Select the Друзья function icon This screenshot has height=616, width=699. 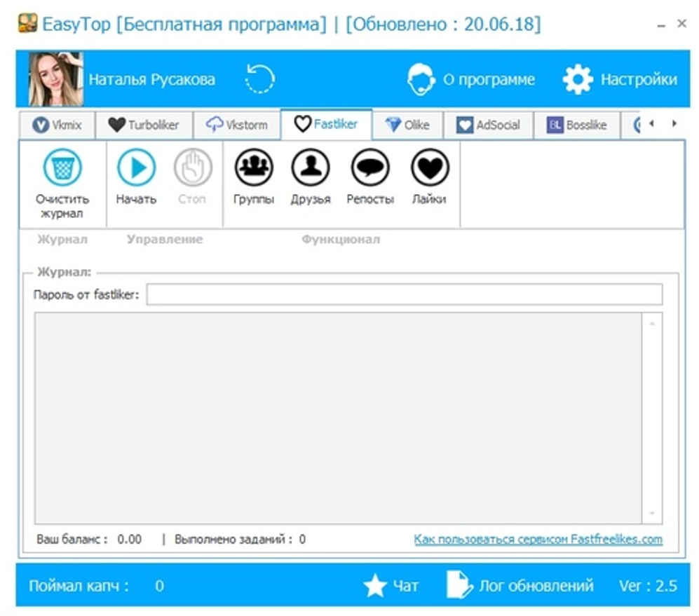point(311,167)
